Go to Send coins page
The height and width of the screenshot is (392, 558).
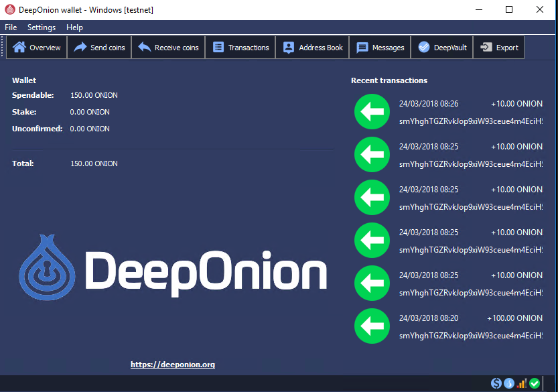tap(99, 48)
